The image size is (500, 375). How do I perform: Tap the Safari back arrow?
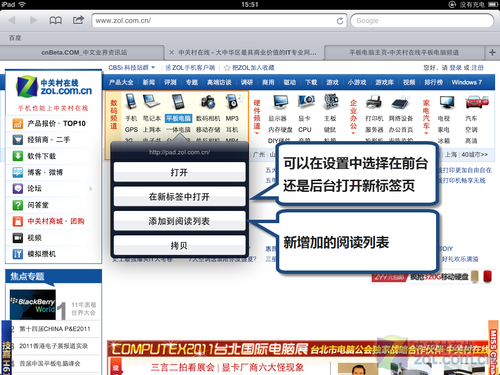coord(12,20)
